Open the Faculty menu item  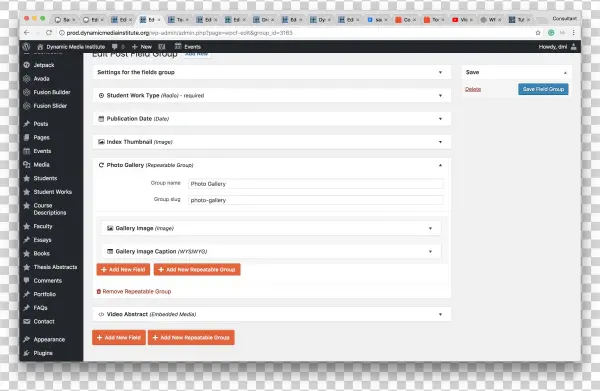43,226
